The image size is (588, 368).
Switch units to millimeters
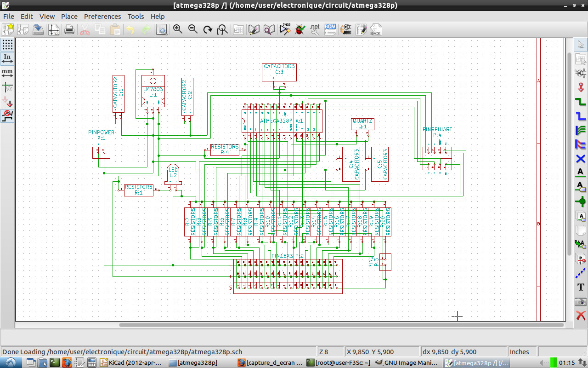[7, 73]
